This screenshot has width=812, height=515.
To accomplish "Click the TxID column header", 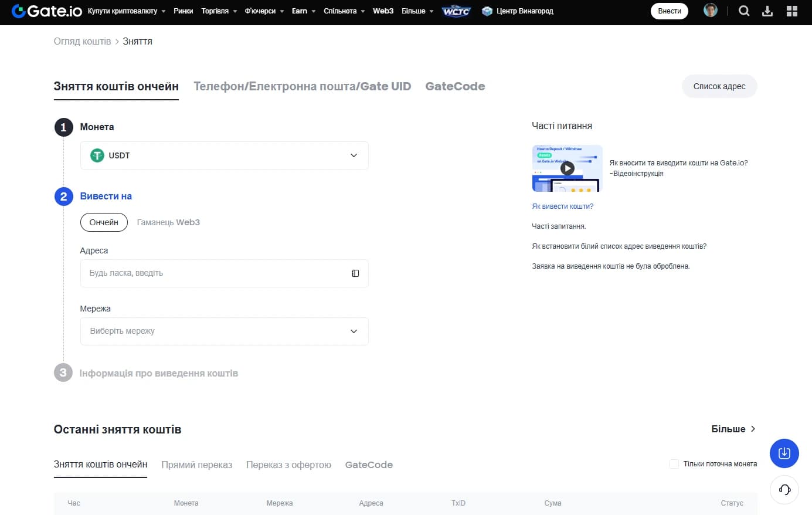I will click(458, 503).
